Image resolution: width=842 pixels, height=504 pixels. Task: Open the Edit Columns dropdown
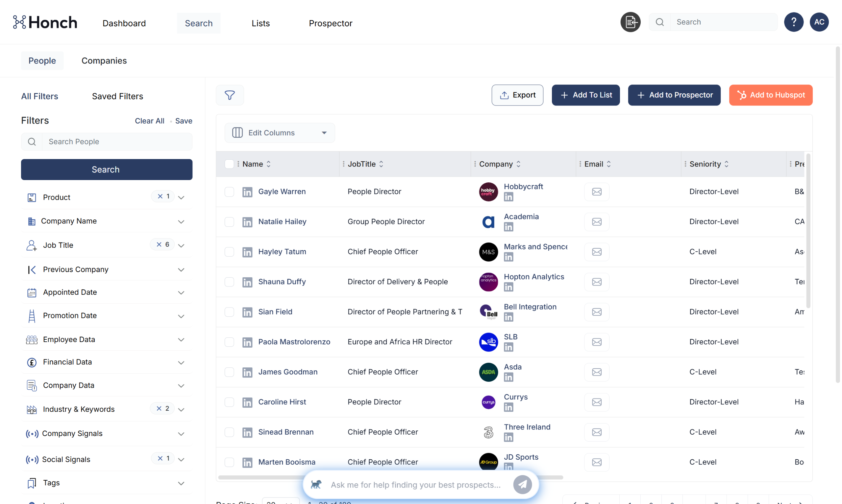[x=280, y=133]
